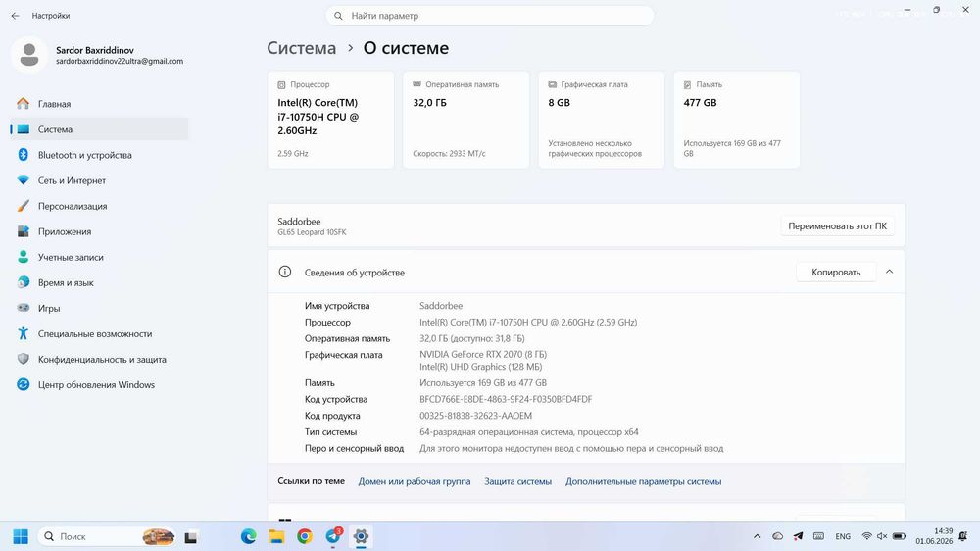Open Google Chrome from the taskbar
This screenshot has width=980, height=551.
(x=305, y=536)
